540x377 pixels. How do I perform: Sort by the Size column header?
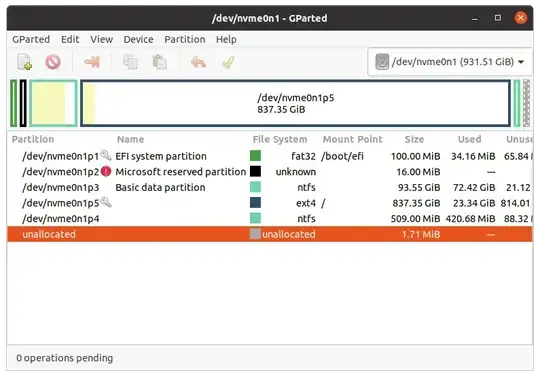[414, 139]
